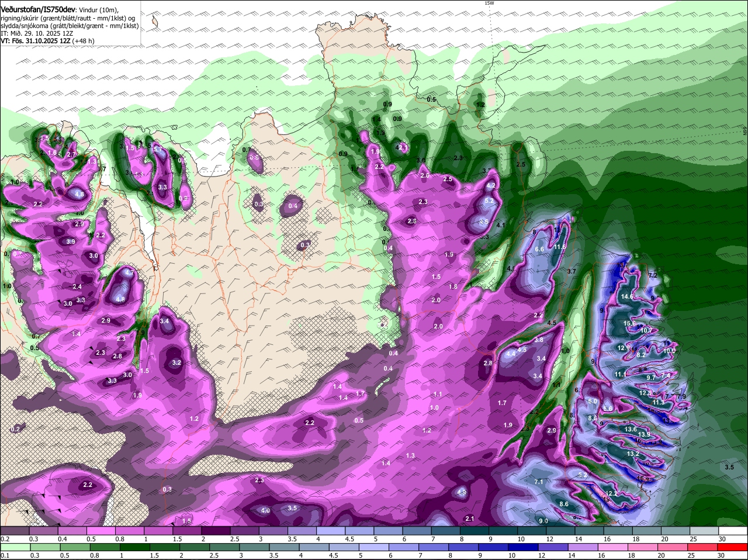This screenshot has height=560, width=748.
Task: Select the 12.9 value label
Action: click(x=624, y=348)
